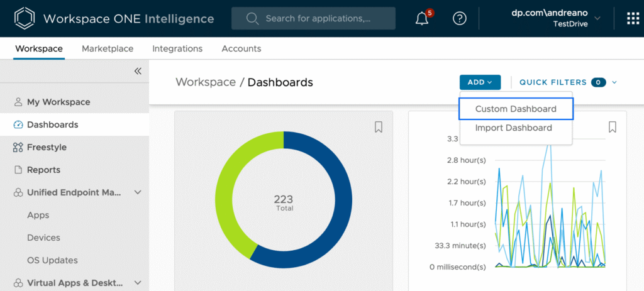This screenshot has width=644, height=291.
Task: Click the ADD button
Action: pyautogui.click(x=479, y=82)
